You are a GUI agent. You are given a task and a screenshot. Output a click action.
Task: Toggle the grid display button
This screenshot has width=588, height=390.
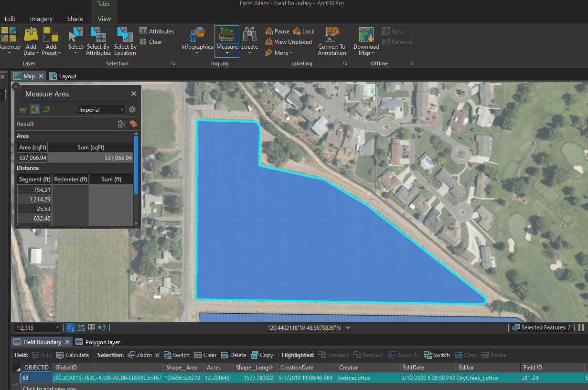(91, 327)
